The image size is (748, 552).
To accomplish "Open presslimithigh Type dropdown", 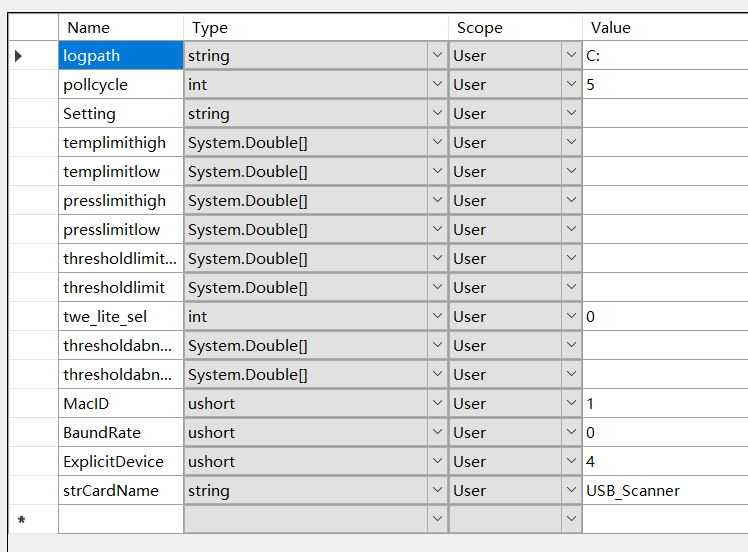I will [437, 200].
